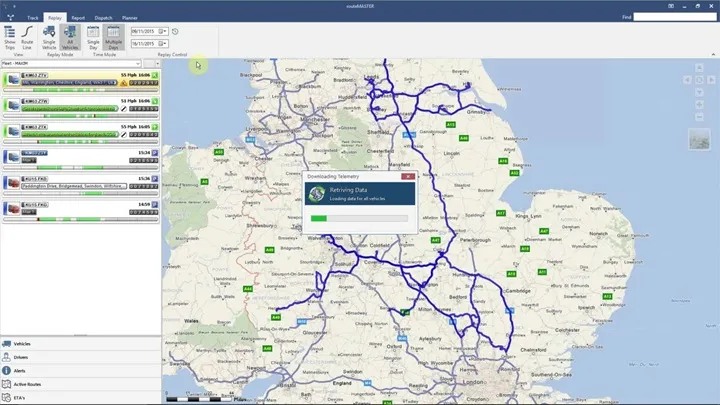Switch to the Dispatch tab
This screenshot has height=405, width=720.
pos(103,18)
